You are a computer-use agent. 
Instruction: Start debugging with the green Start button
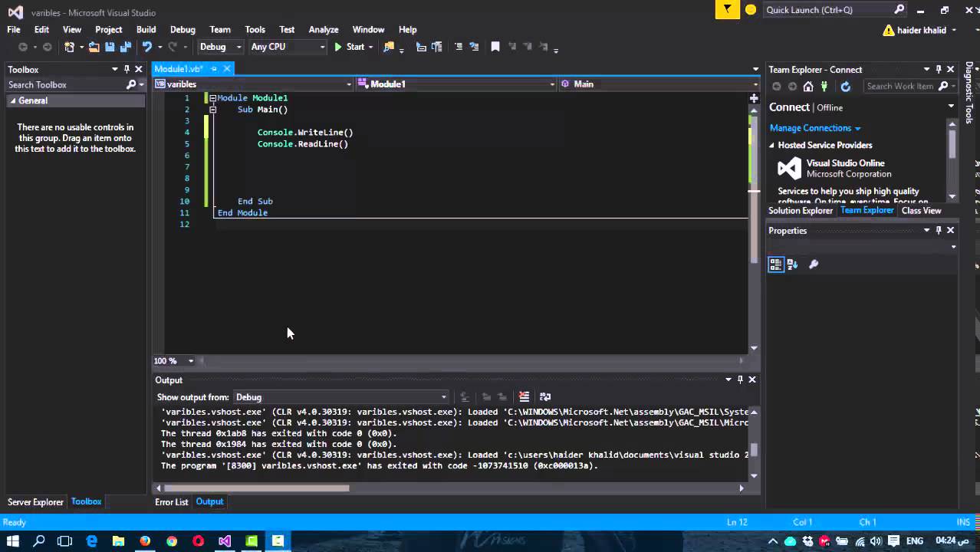(x=349, y=47)
